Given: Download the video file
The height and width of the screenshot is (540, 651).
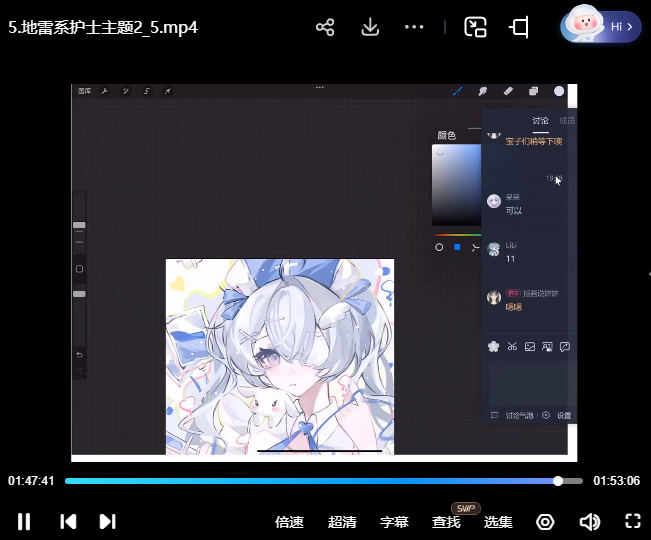Looking at the screenshot, I should (x=370, y=27).
